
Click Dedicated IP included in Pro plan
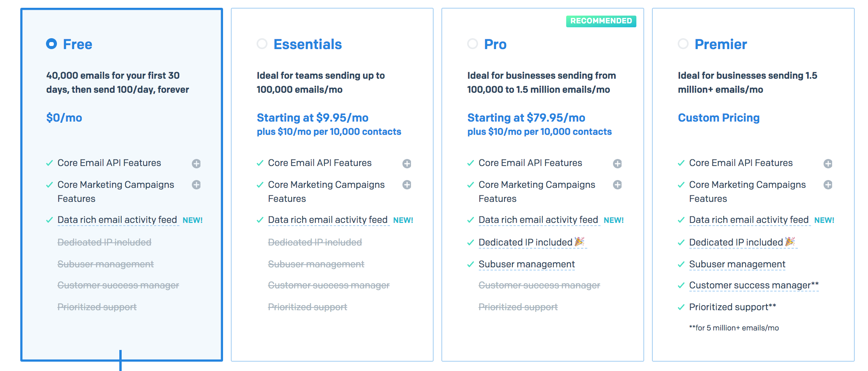[x=525, y=242]
